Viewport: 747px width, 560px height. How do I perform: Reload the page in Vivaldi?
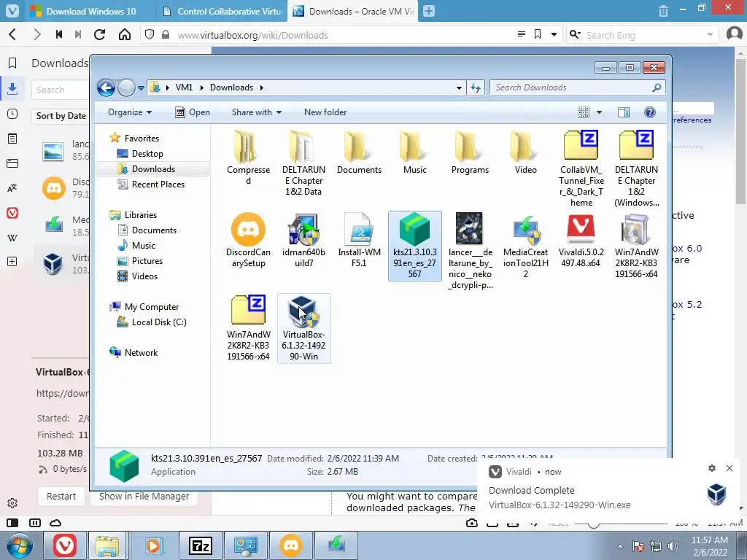point(99,35)
